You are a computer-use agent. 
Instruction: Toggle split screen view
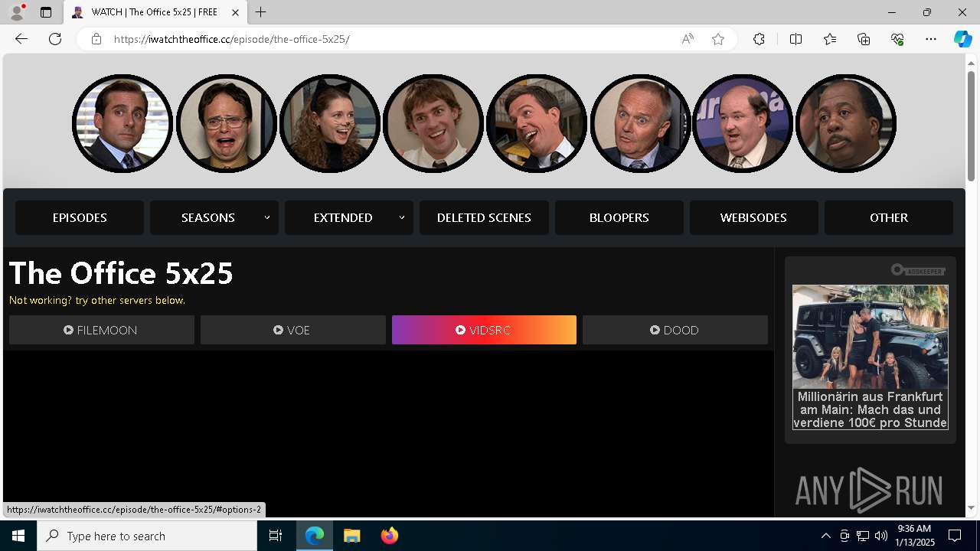(x=795, y=39)
